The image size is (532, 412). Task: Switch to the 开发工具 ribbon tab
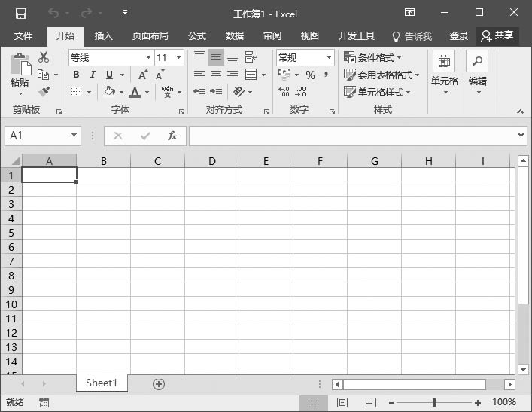356,35
